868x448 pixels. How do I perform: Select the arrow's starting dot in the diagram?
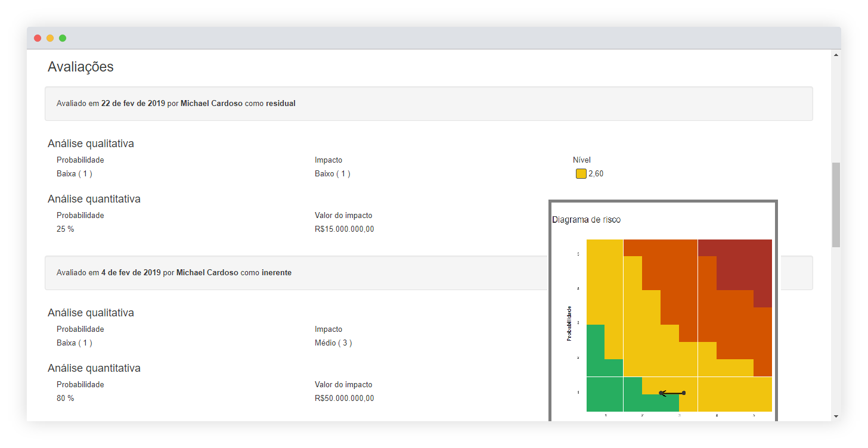pos(684,393)
